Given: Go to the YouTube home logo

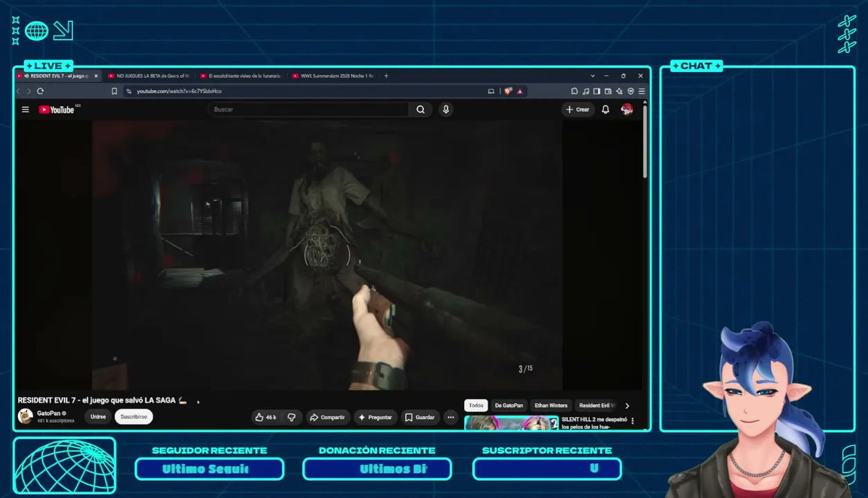Looking at the screenshot, I should (57, 109).
